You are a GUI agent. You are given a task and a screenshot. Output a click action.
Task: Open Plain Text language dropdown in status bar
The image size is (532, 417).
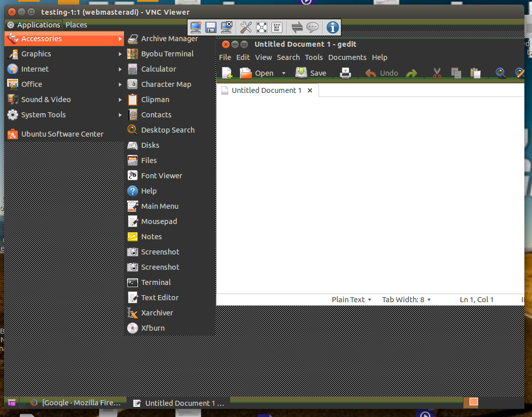(351, 300)
